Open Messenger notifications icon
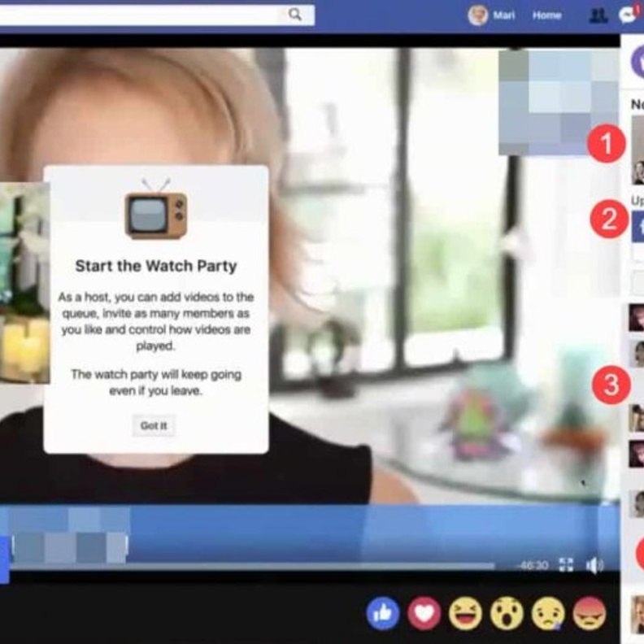The image size is (644, 644). click(629, 15)
